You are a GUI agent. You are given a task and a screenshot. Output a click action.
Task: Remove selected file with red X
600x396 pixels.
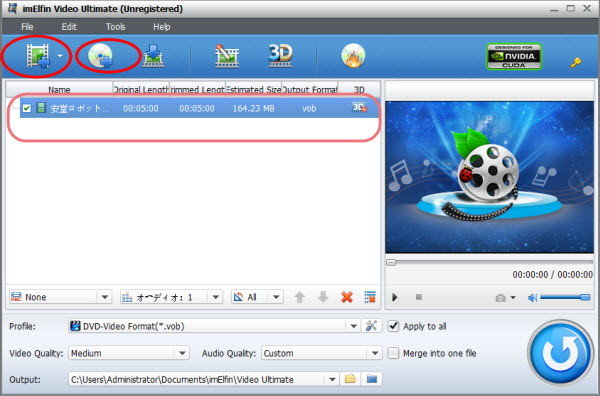pyautogui.click(x=347, y=297)
